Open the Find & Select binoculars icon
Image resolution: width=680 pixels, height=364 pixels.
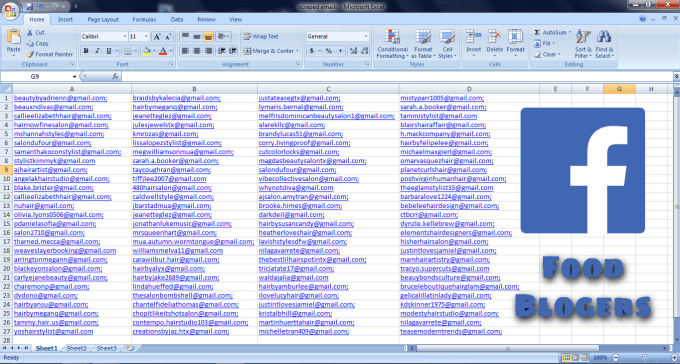[604, 44]
